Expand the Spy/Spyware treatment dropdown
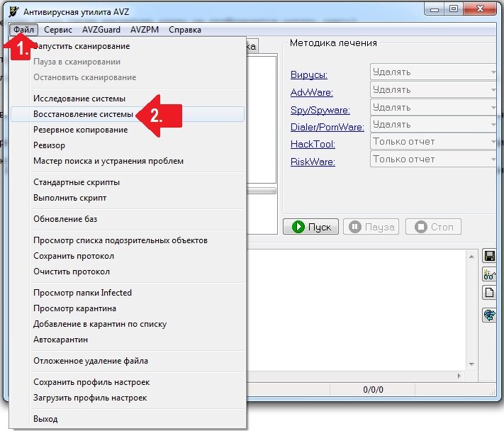Image resolution: width=504 pixels, height=431 pixels. pyautogui.click(x=434, y=107)
